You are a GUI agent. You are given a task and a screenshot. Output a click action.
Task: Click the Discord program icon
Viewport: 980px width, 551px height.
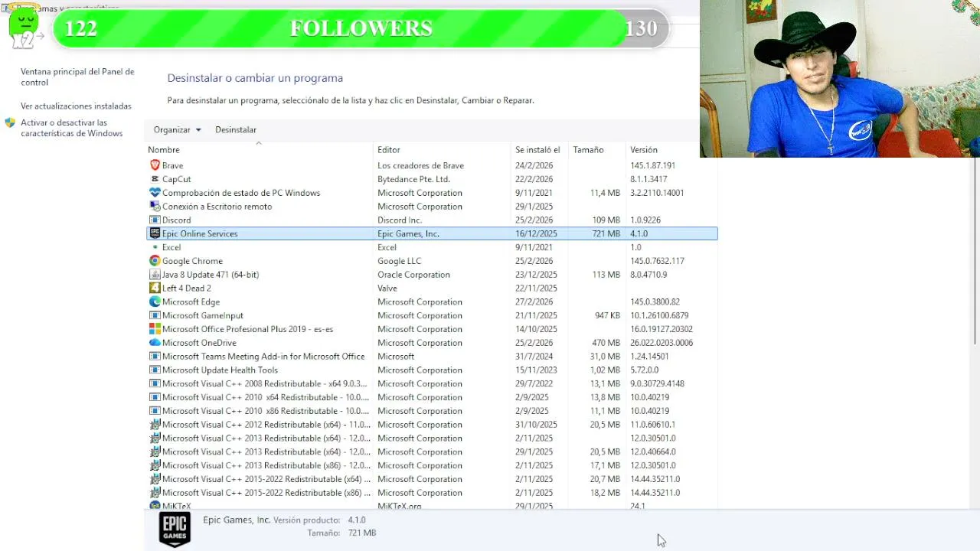tap(155, 220)
